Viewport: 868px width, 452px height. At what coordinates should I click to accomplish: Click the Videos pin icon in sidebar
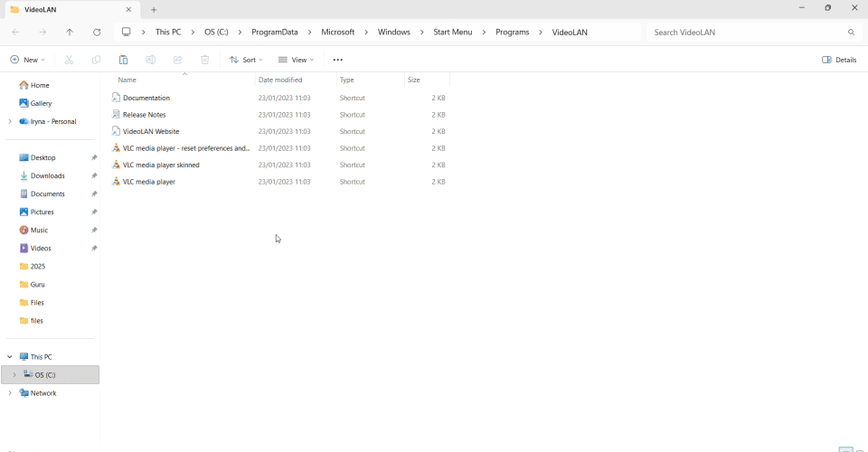94,249
